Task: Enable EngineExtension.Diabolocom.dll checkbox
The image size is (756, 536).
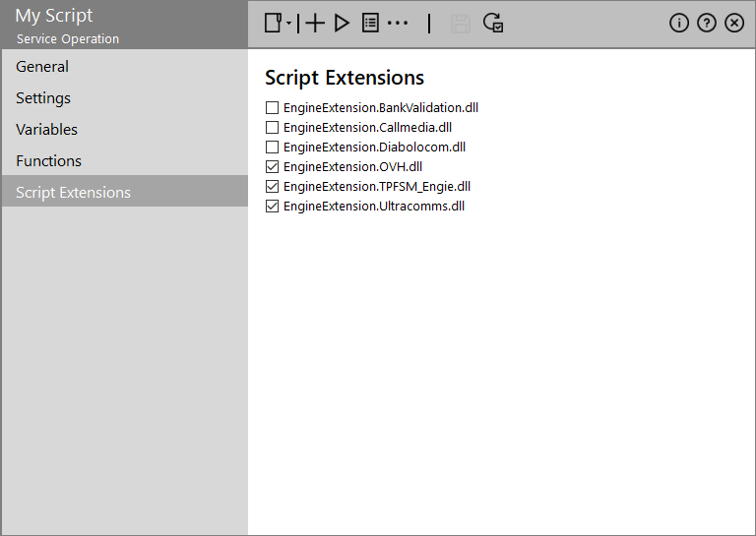Action: (x=272, y=147)
